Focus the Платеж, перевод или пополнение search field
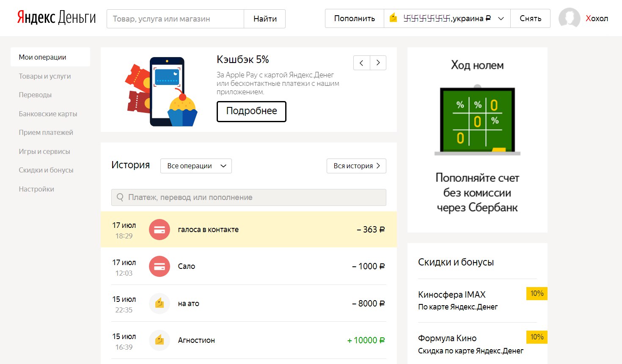Viewport: 622px width, 364px height. pos(249,197)
